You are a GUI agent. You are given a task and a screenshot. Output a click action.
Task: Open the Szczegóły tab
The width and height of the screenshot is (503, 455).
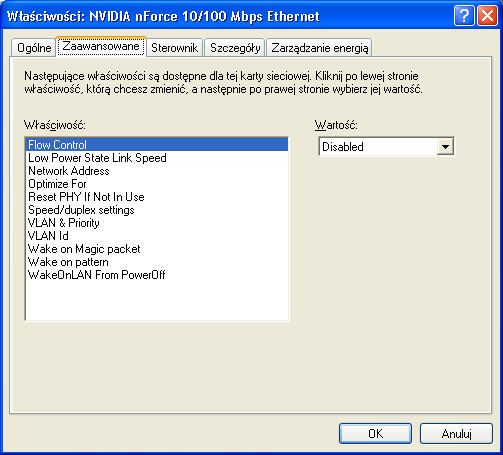pos(235,48)
